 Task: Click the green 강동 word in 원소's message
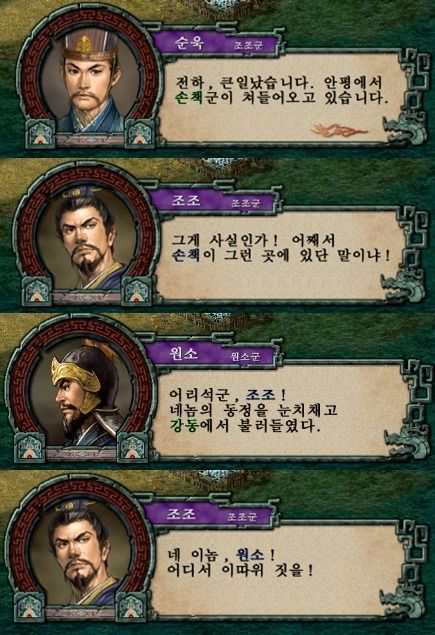pos(183,426)
